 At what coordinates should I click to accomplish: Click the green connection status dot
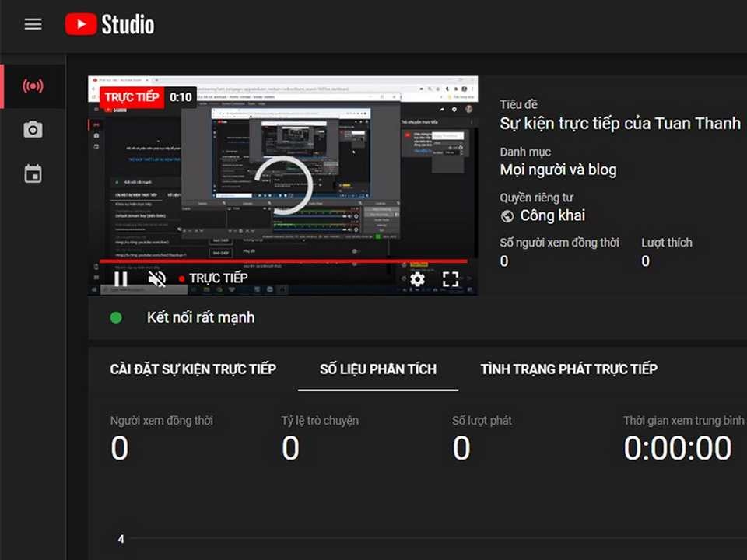pos(116,317)
